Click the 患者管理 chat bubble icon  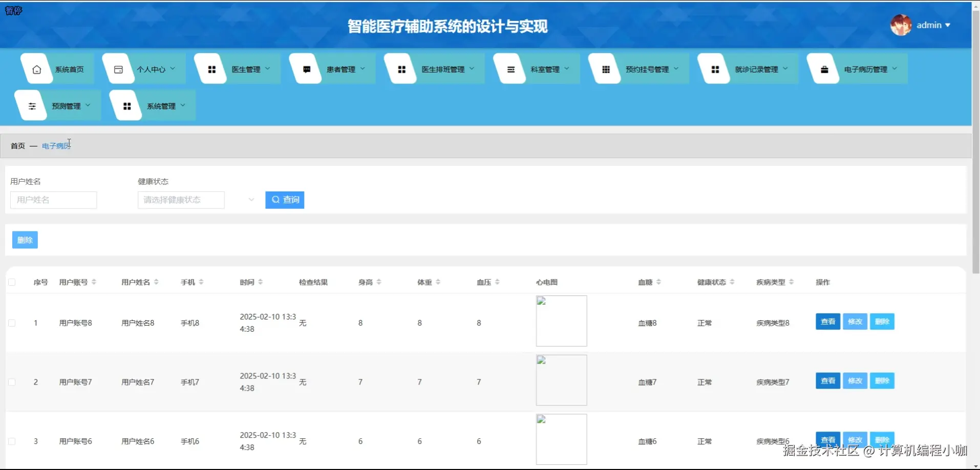coord(306,68)
